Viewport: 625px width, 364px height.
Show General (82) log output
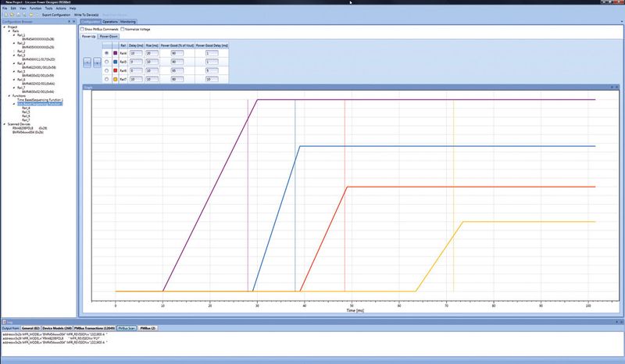(x=30, y=328)
